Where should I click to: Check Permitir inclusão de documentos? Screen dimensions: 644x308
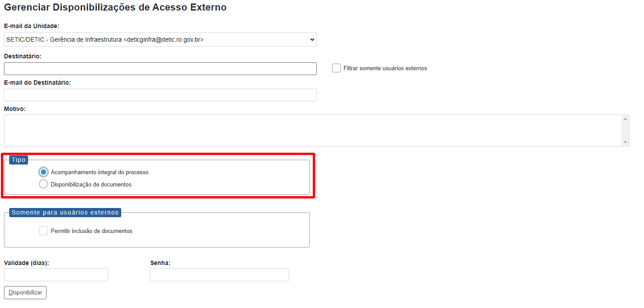pyautogui.click(x=43, y=230)
